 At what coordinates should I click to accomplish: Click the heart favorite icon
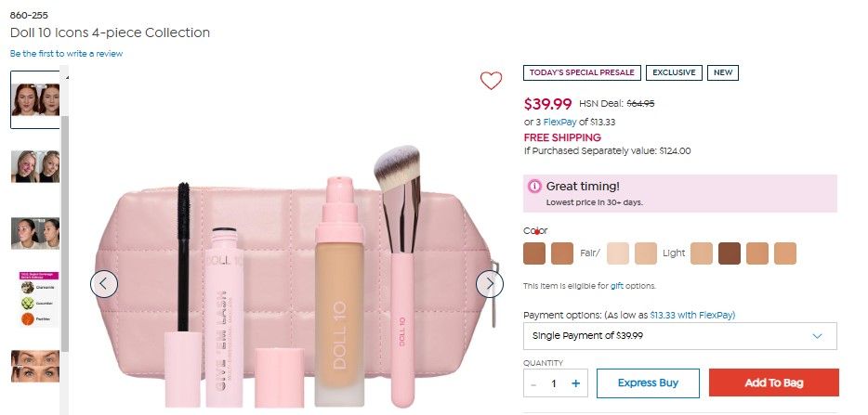(491, 81)
